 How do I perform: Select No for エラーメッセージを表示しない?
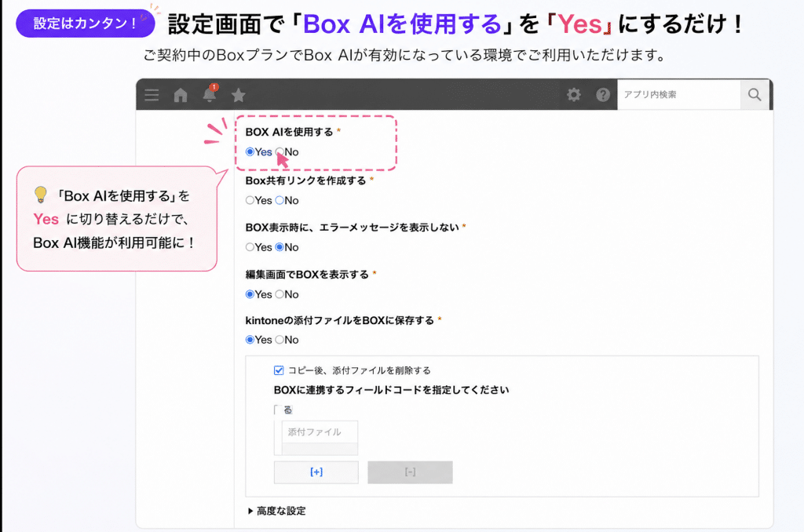[280, 247]
